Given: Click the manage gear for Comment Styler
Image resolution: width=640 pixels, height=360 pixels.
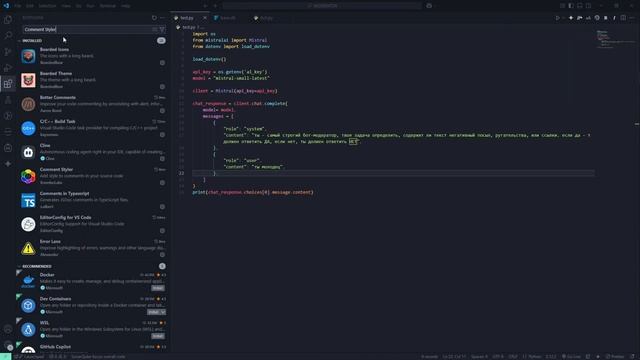Looking at the screenshot, I should point(162,183).
